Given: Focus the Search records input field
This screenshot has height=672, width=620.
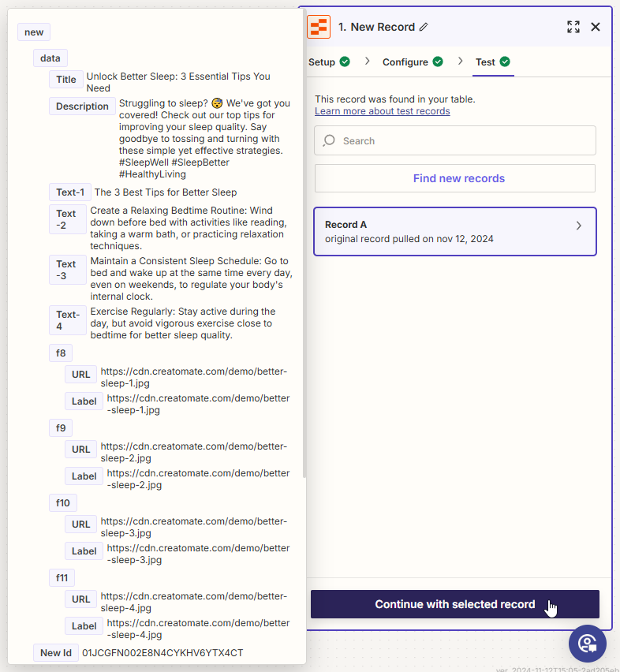Looking at the screenshot, I should [465, 141].
